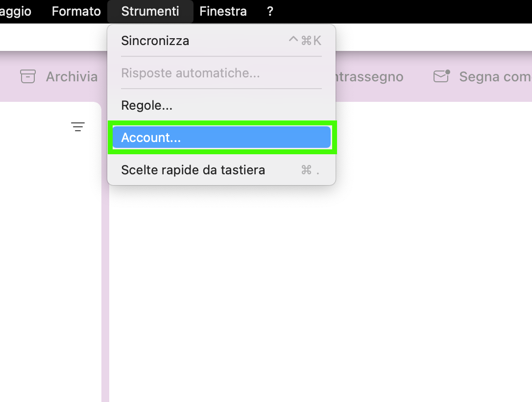Select the partially hidden Contrassegno toolbar item
532x402 pixels.
tap(369, 77)
